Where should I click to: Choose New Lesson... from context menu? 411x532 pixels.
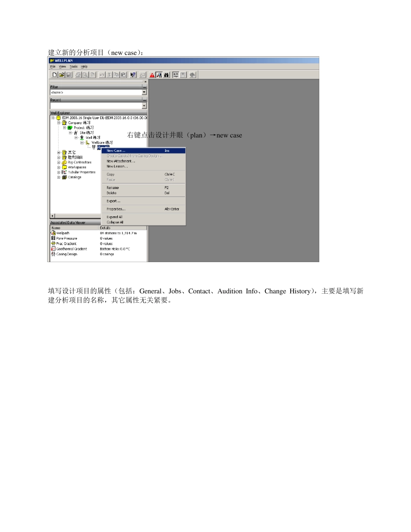143,166
